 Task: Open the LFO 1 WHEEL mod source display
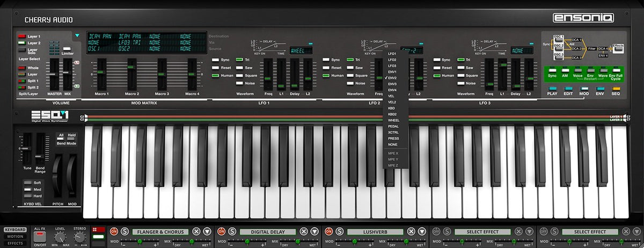[x=302, y=51]
